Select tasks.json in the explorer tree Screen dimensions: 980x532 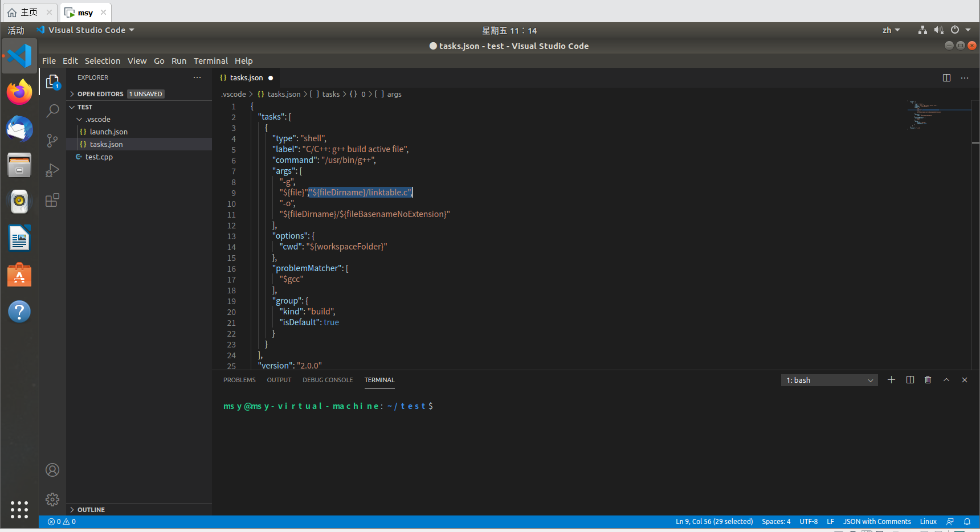139,144
